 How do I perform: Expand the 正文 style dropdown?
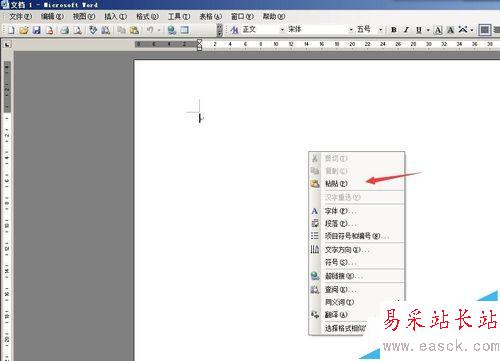click(x=282, y=30)
